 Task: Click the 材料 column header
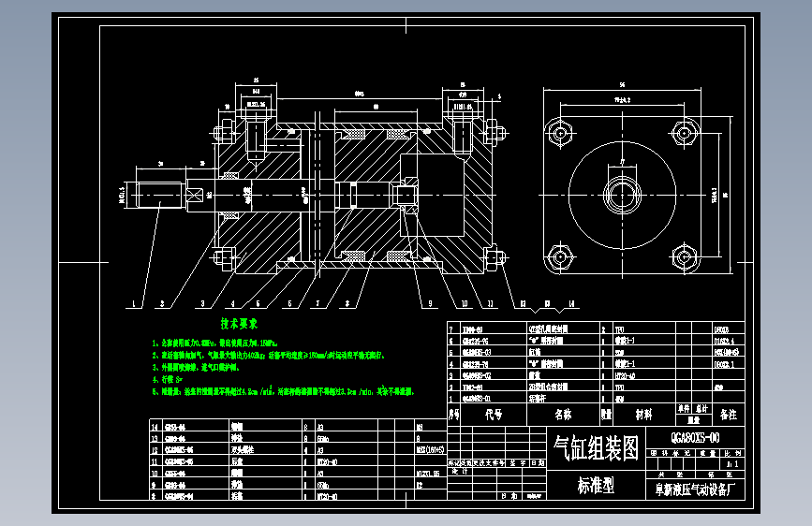point(643,415)
